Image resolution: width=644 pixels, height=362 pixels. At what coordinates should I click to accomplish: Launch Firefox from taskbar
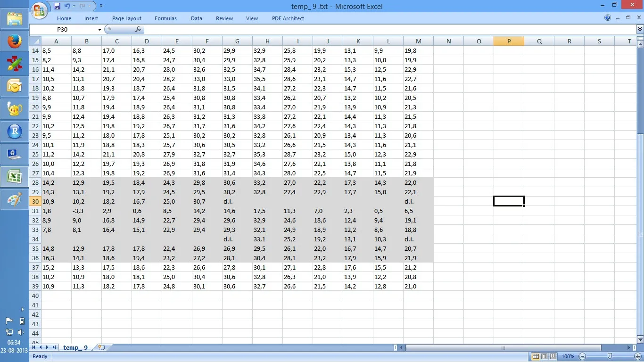click(x=15, y=41)
